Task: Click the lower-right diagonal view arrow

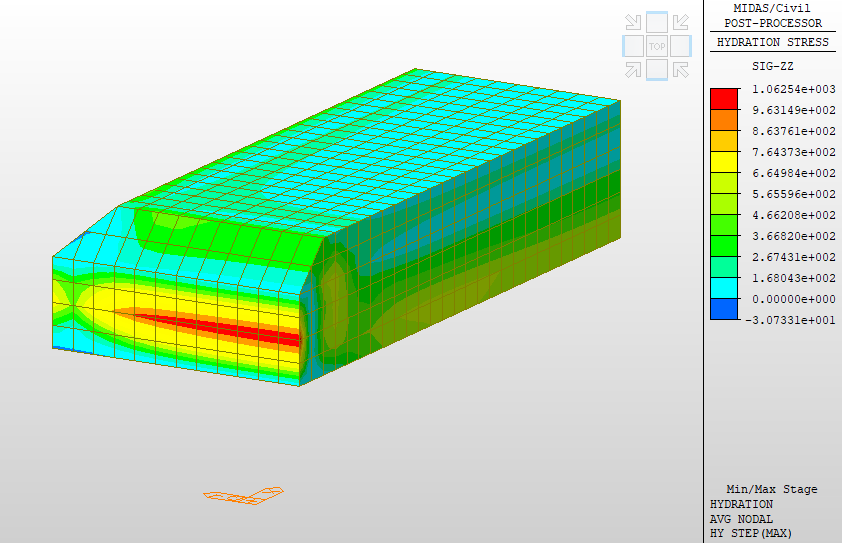Action: [680, 69]
